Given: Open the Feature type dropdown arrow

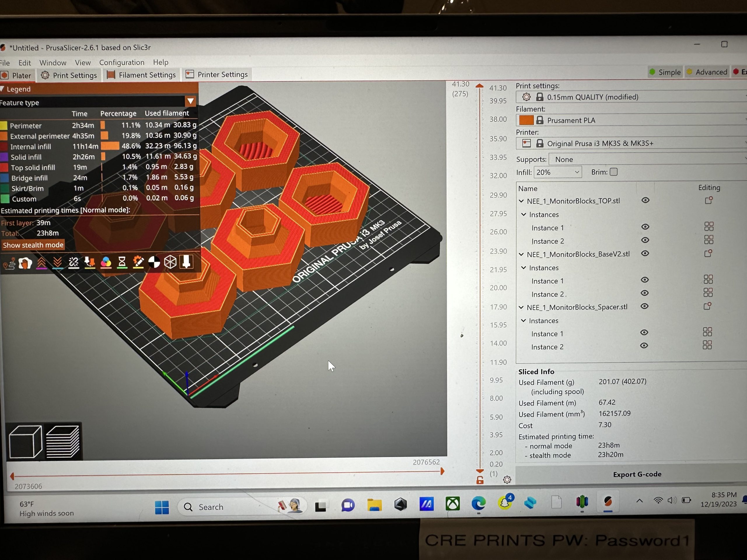Looking at the screenshot, I should tap(191, 101).
